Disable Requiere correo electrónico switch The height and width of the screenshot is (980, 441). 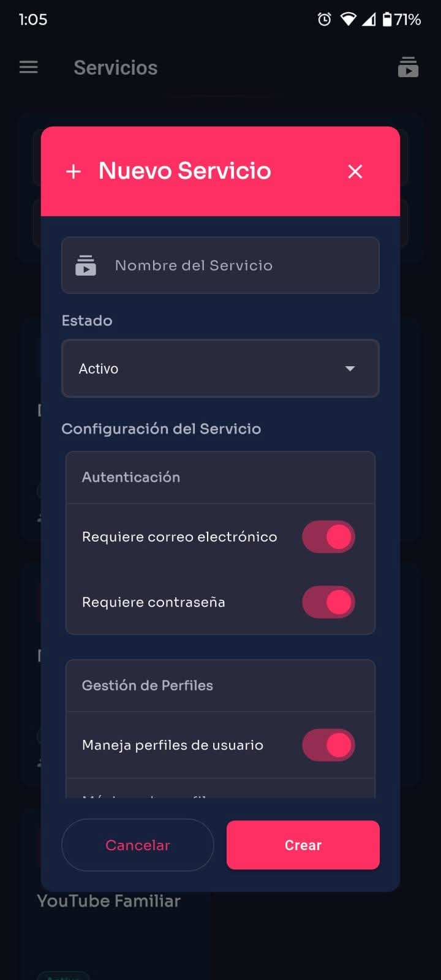(x=328, y=537)
